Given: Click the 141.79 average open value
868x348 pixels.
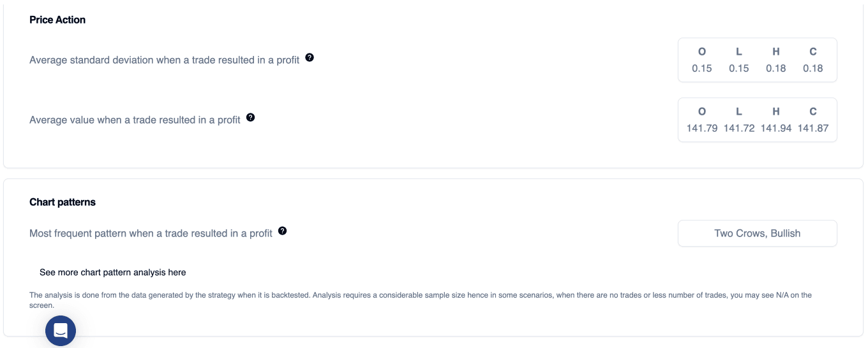Looking at the screenshot, I should click(x=702, y=128).
